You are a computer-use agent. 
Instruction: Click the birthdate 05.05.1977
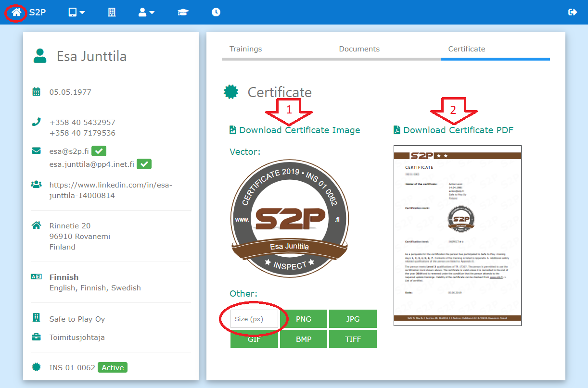tap(70, 92)
